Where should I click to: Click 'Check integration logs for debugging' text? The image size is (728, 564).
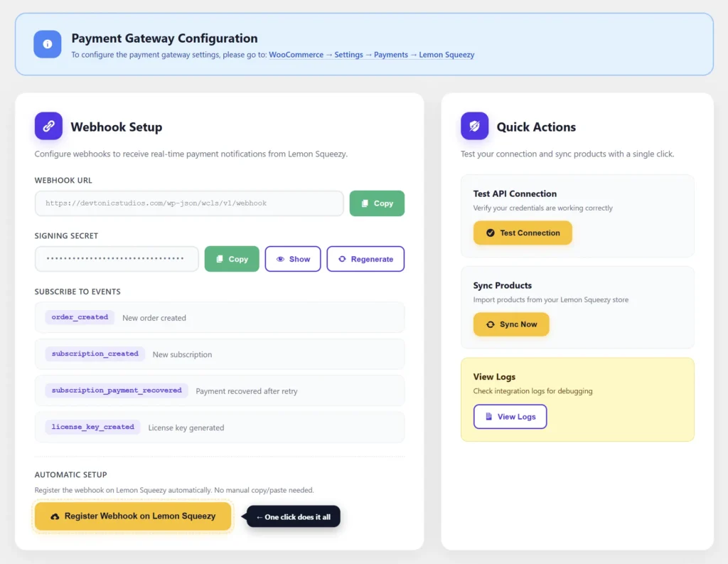point(532,391)
